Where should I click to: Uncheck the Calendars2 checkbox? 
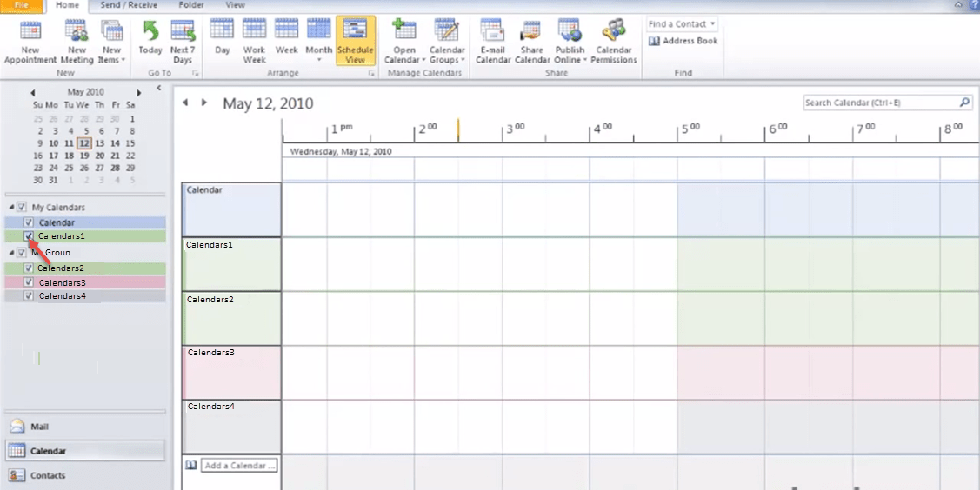pyautogui.click(x=29, y=268)
